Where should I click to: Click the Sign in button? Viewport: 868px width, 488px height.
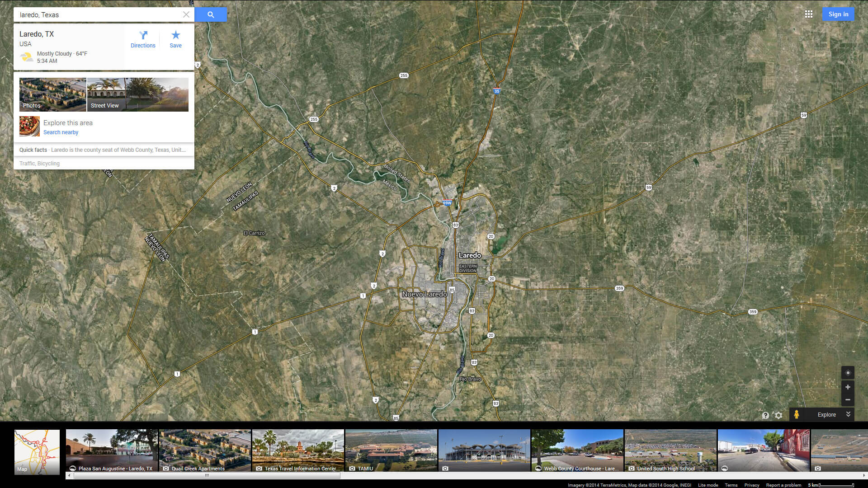pos(838,14)
